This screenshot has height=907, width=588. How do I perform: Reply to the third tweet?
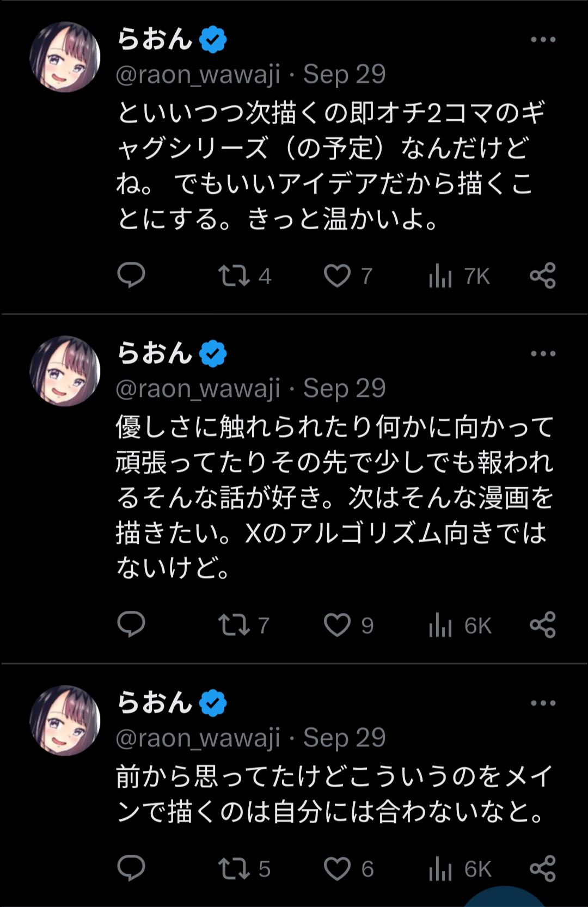[x=131, y=868]
